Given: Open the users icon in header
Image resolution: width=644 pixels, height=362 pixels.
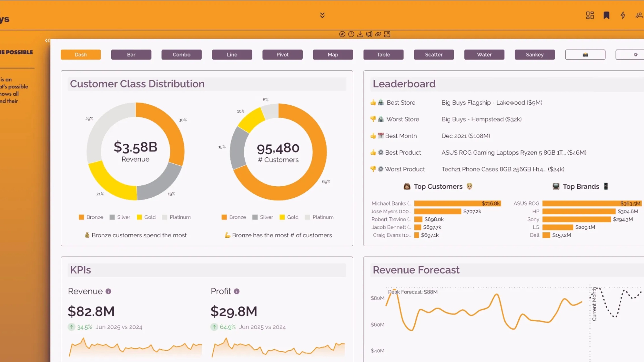Looking at the screenshot, I should pos(639,15).
